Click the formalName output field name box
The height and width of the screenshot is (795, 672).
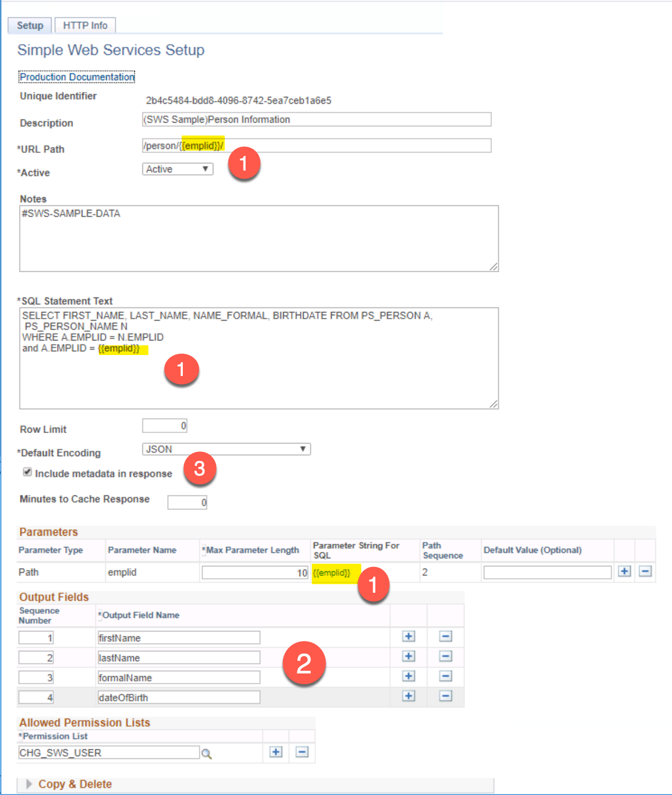179,678
